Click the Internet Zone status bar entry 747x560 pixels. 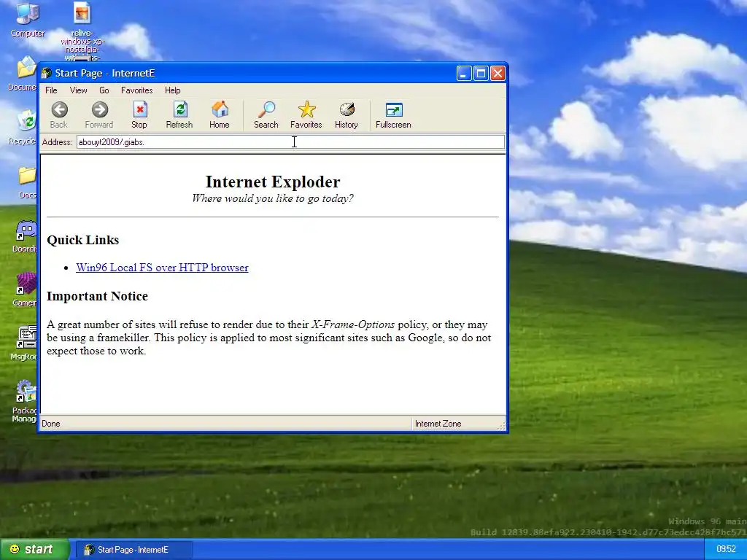coord(438,424)
